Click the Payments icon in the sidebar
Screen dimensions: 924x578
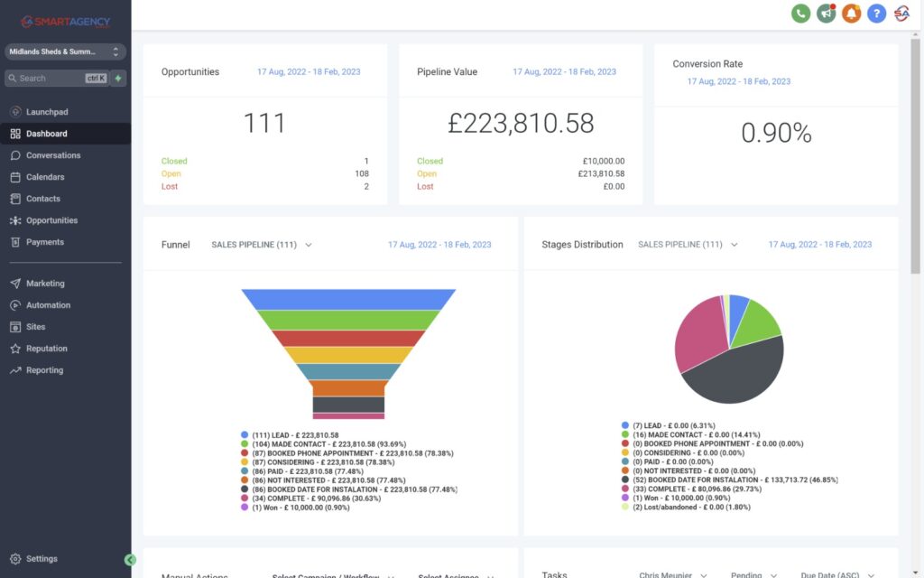(15, 242)
